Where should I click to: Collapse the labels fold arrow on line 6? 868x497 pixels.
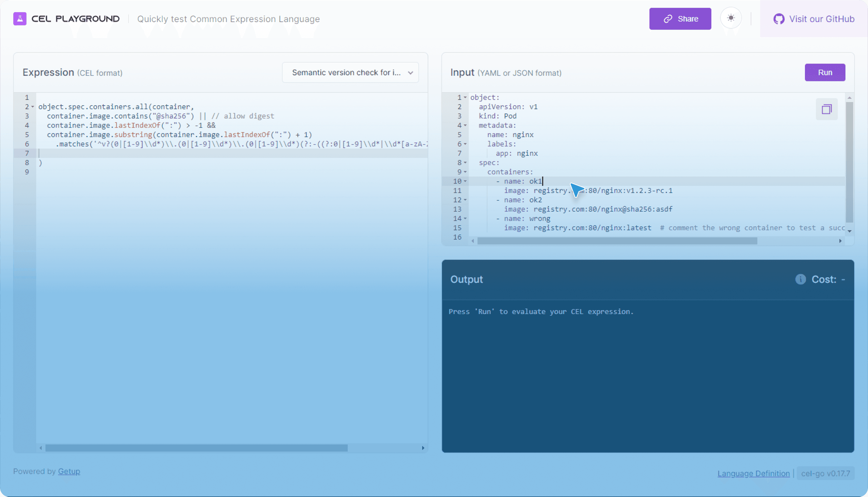tap(465, 144)
